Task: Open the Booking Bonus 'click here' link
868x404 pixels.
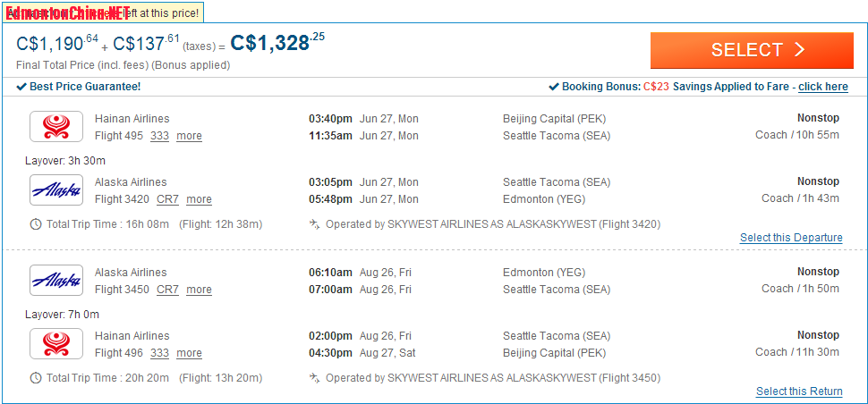Action: coord(823,87)
